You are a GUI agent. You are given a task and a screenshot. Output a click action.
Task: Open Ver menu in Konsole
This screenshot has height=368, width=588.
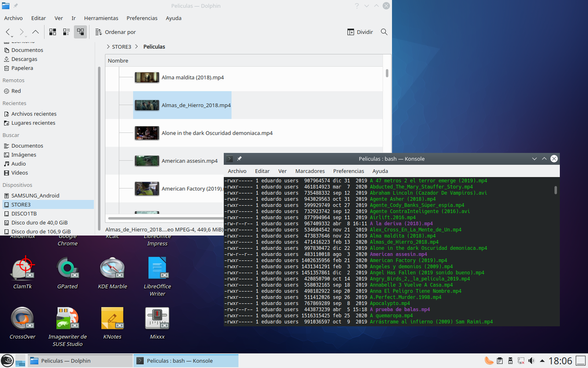[283, 171]
